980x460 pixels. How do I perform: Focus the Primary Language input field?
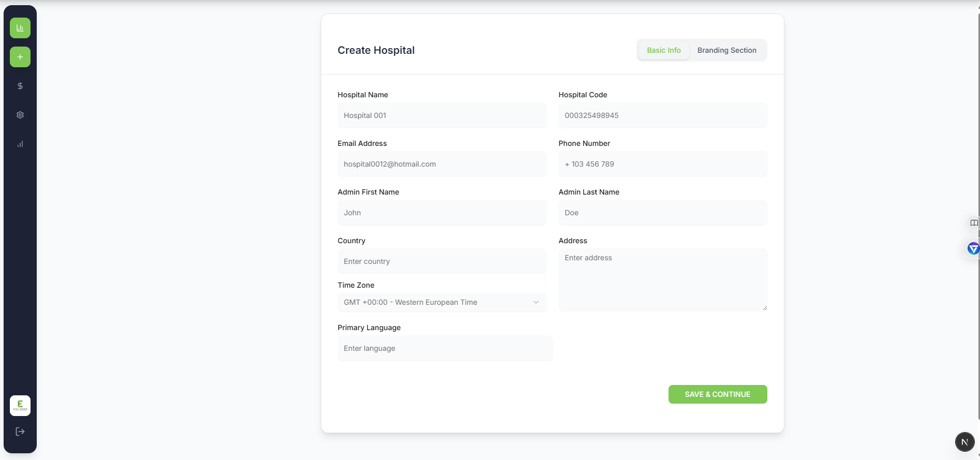coord(445,348)
